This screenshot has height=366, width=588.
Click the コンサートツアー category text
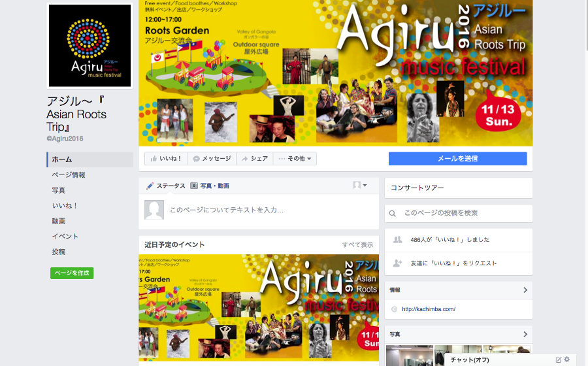417,188
